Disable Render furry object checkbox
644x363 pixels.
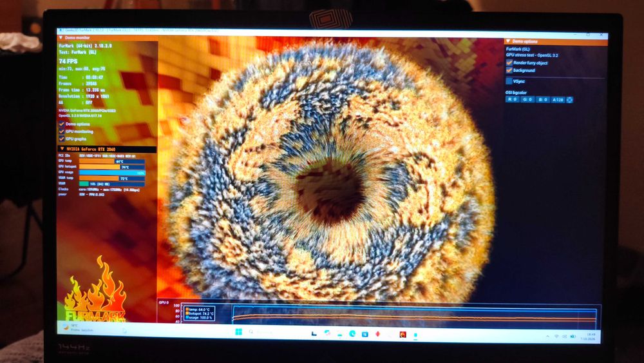pos(509,63)
